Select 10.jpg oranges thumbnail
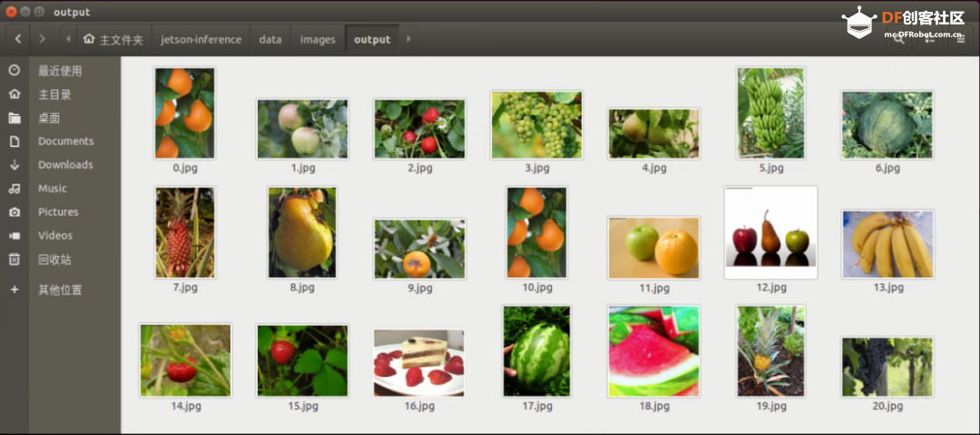 tap(537, 232)
